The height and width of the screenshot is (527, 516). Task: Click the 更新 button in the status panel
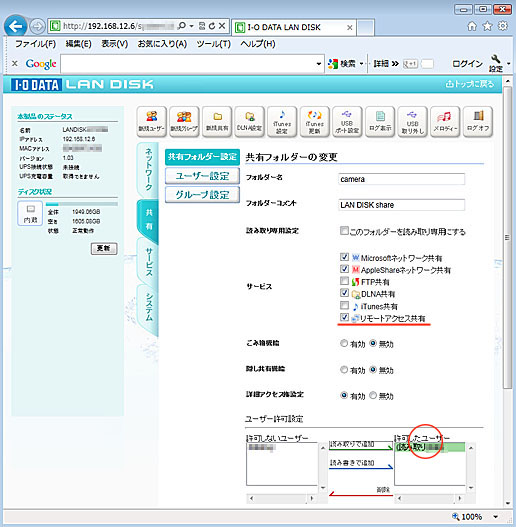[104, 248]
